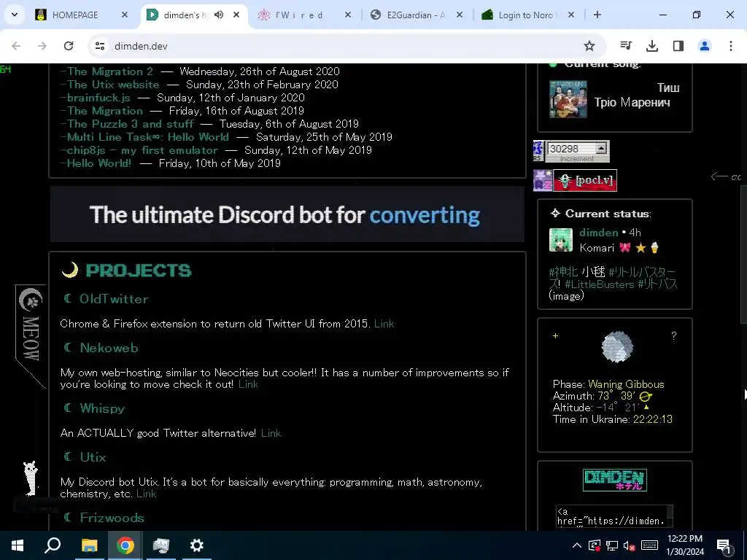Open The Utix website blog post
Image resolution: width=747 pixels, height=560 pixels.
pyautogui.click(x=113, y=85)
